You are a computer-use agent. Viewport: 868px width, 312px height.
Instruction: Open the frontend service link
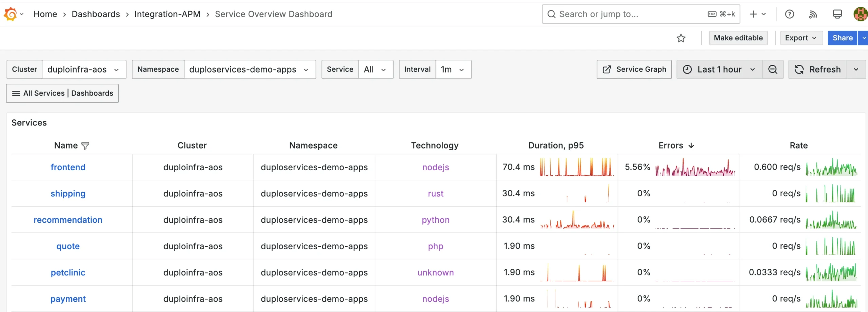68,167
